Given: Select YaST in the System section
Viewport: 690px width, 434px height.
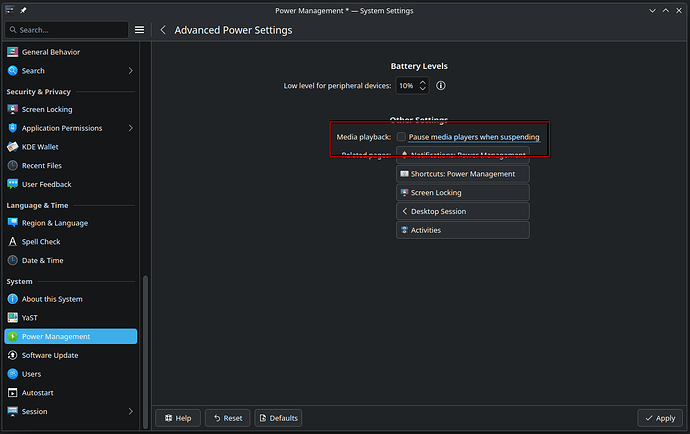Looking at the screenshot, I should (x=30, y=317).
